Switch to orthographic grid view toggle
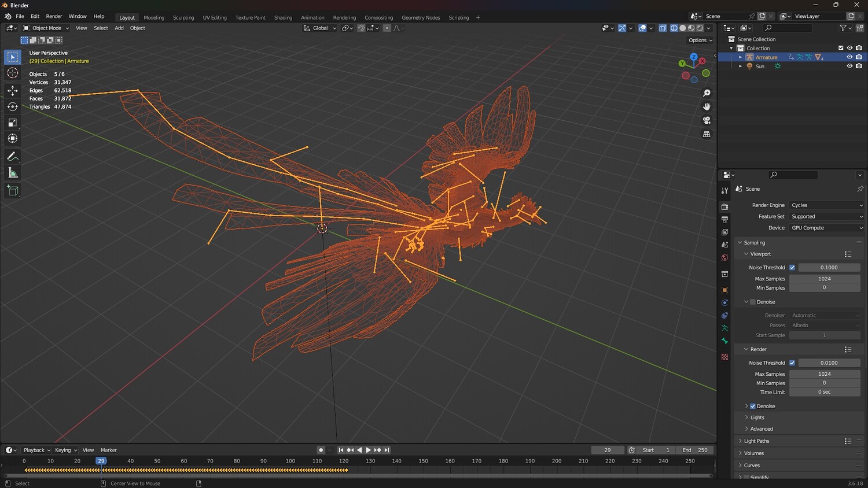Image resolution: width=868 pixels, height=488 pixels. click(x=707, y=134)
